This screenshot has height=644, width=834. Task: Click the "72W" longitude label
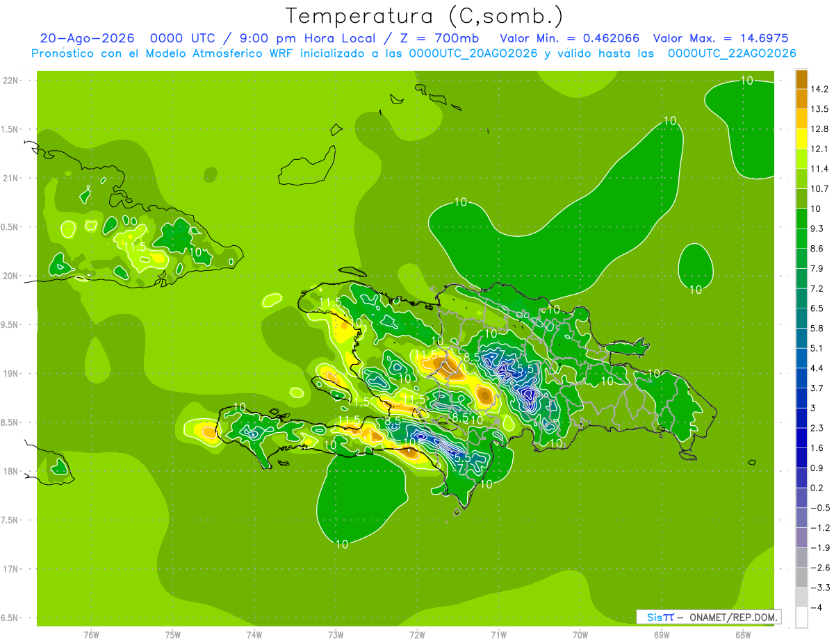point(417,634)
